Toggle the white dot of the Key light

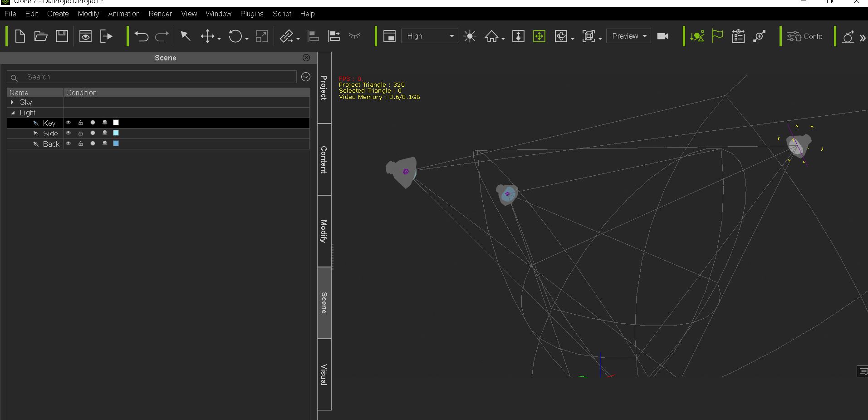(x=93, y=123)
